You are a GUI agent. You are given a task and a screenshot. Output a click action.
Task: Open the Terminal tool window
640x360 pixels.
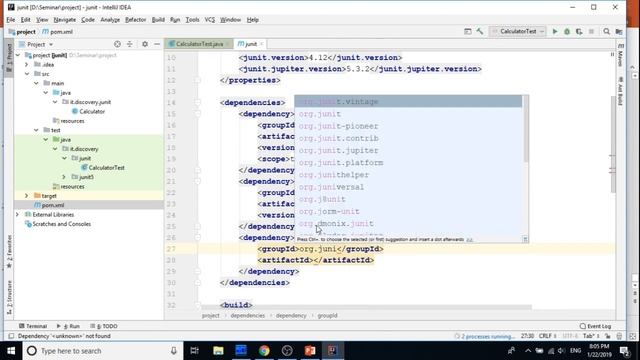click(33, 326)
